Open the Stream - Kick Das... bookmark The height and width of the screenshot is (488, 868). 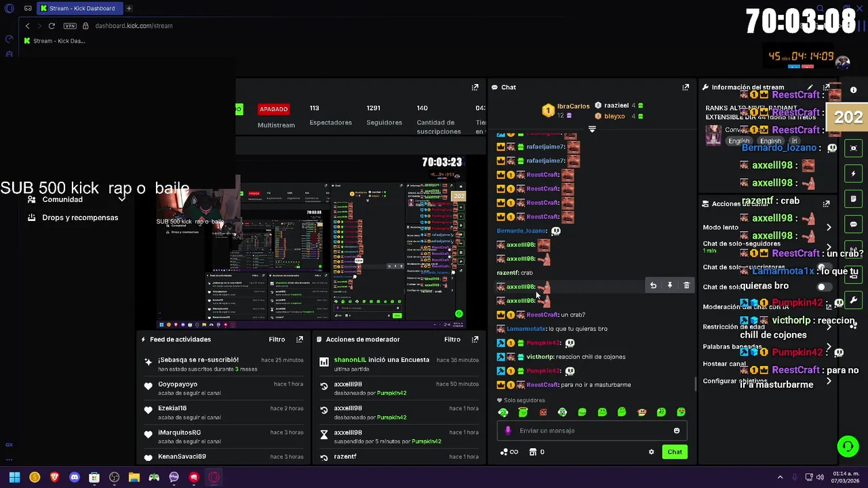54,41
